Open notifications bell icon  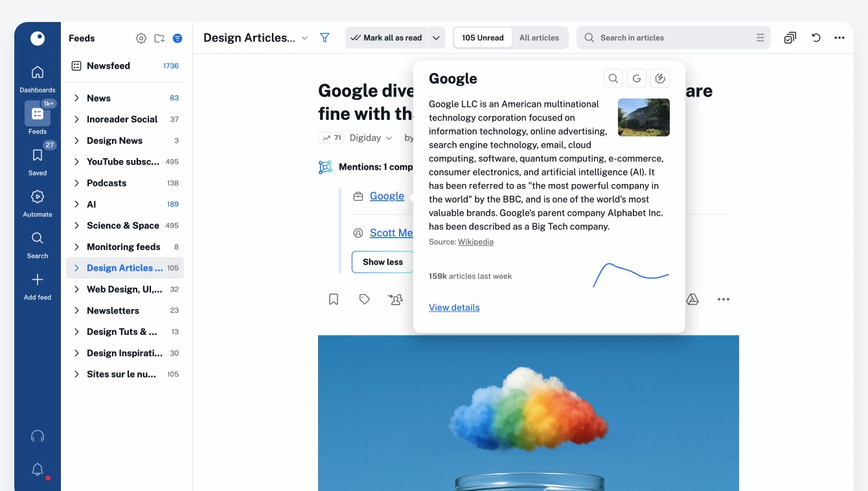tap(38, 470)
